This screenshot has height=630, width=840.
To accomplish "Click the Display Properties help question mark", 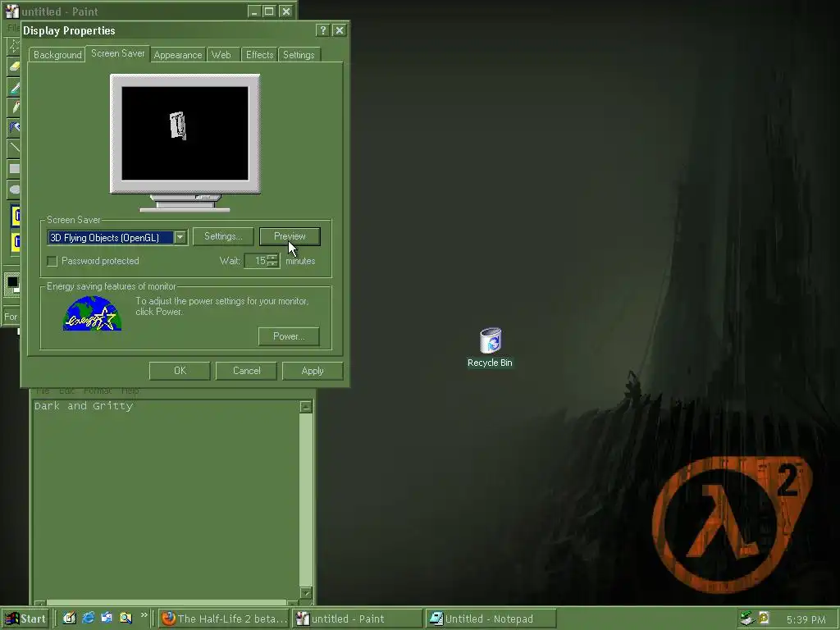I will (x=322, y=30).
